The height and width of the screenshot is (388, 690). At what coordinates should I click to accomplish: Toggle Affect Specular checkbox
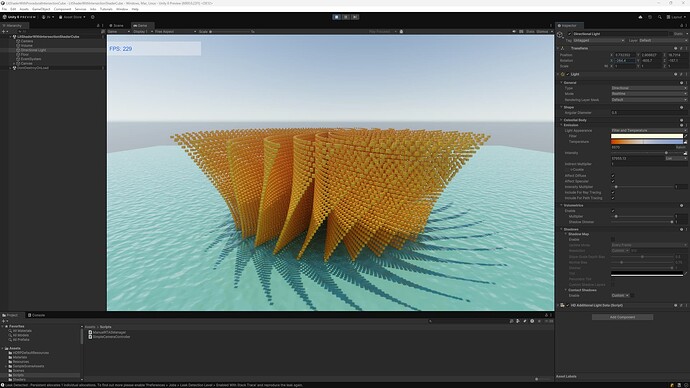(613, 181)
